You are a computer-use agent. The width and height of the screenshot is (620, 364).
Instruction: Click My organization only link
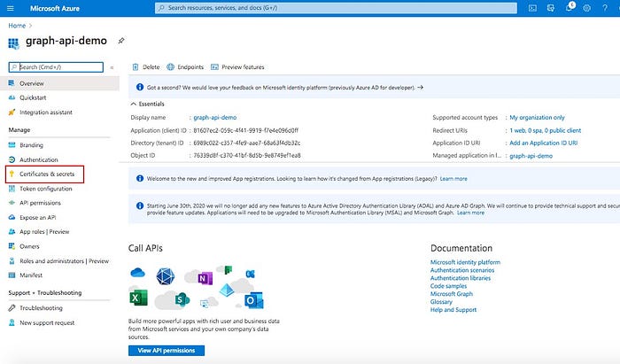pos(537,118)
